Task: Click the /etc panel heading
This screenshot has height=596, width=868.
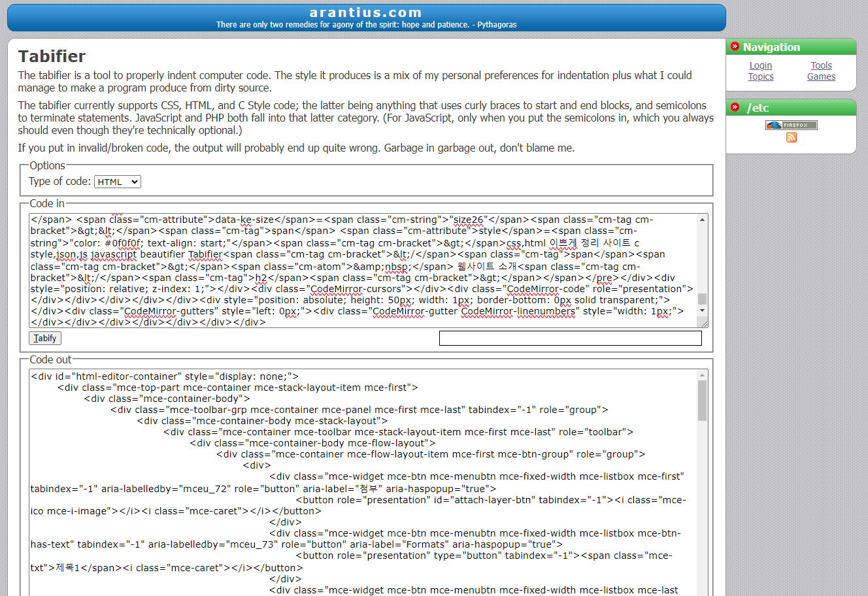Action: pyautogui.click(x=758, y=108)
